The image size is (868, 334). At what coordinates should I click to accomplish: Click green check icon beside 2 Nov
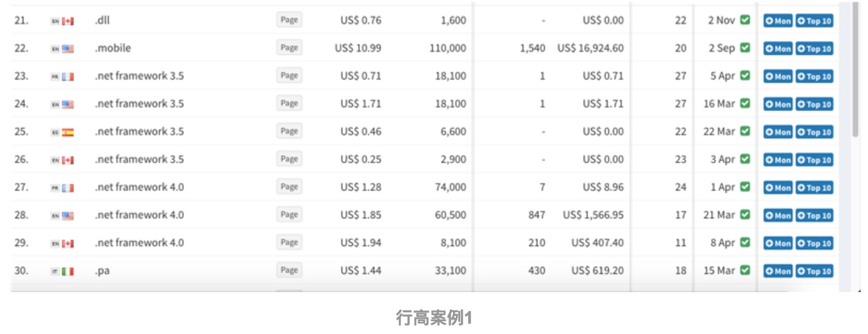pos(745,19)
